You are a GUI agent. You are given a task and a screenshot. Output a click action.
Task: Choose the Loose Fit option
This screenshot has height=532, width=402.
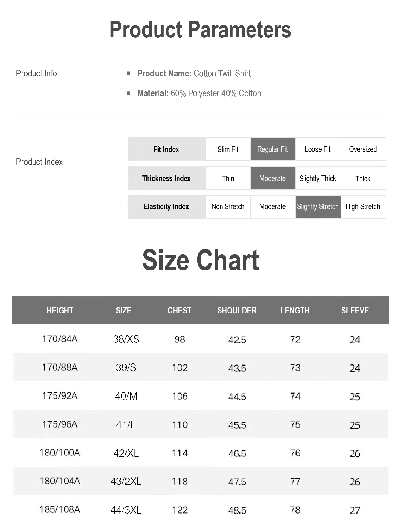coord(318,149)
